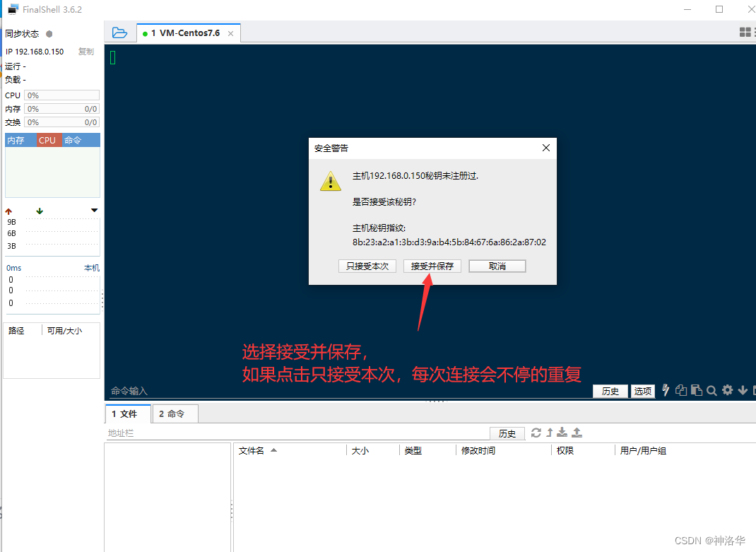
Task: Click the 接受并保存 button
Action: (x=432, y=266)
